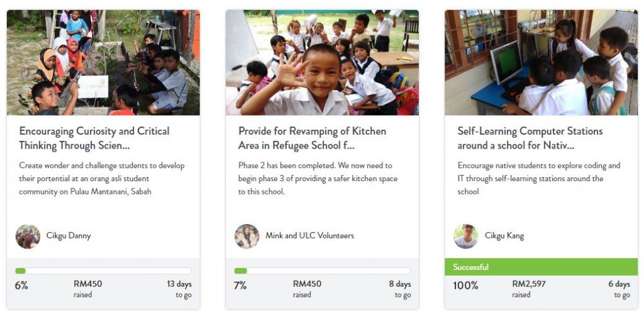Viewport: 644px width, 314px height.
Task: Open the Encouraging Curiosity and Critical Thinking title
Action: [x=94, y=138]
